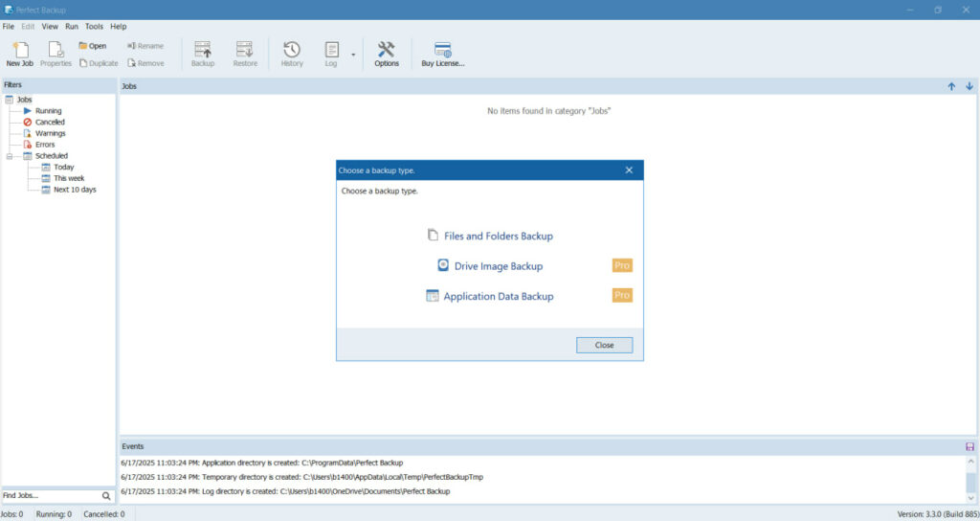The width and height of the screenshot is (980, 521).
Task: Click the Events scroll up arrow
Action: [970, 462]
